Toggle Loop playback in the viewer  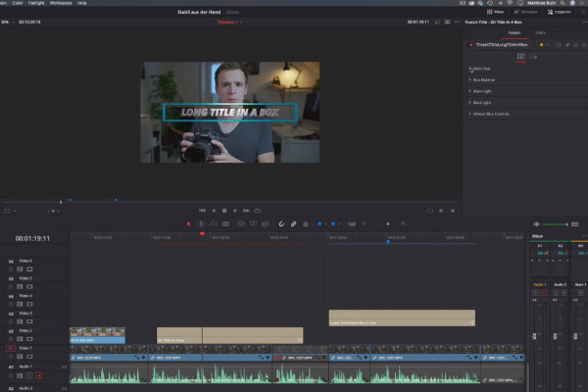click(x=257, y=211)
